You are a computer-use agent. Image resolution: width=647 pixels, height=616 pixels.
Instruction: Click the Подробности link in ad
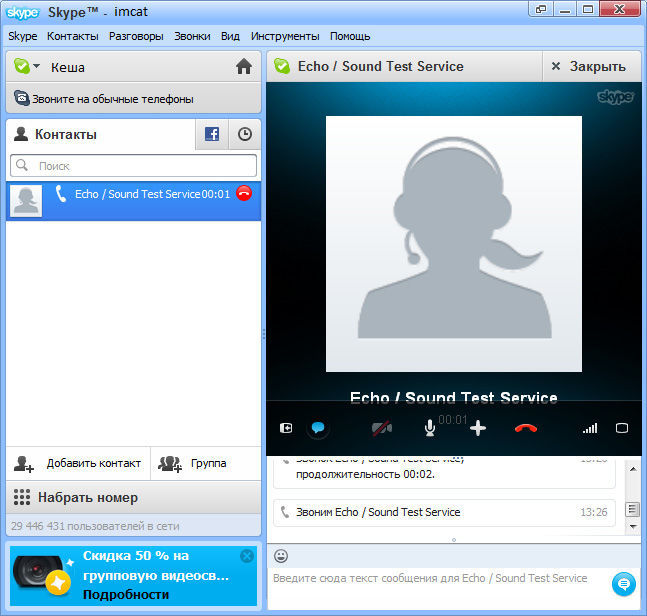click(x=125, y=594)
